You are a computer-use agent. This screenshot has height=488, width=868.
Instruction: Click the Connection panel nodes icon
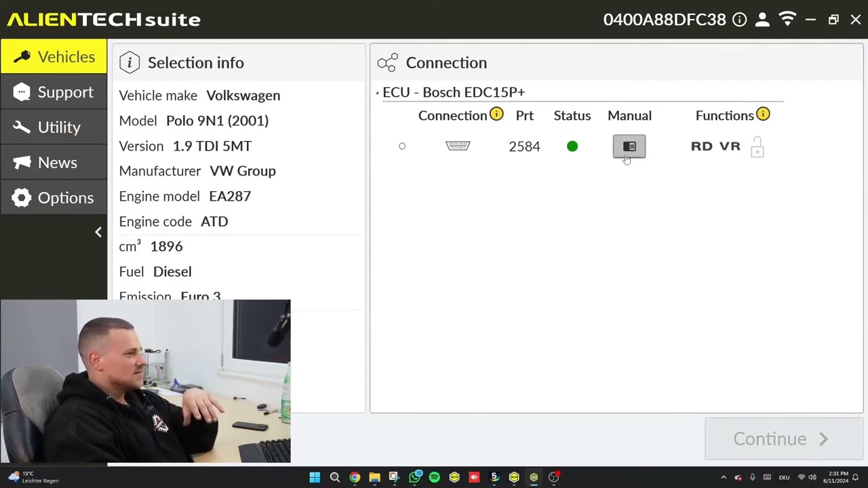tap(387, 63)
